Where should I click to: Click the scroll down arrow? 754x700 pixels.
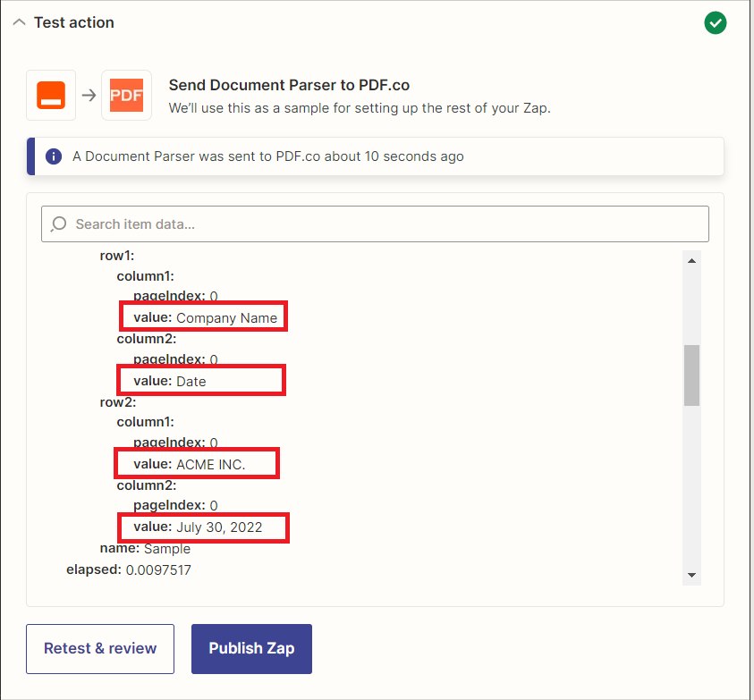click(691, 575)
